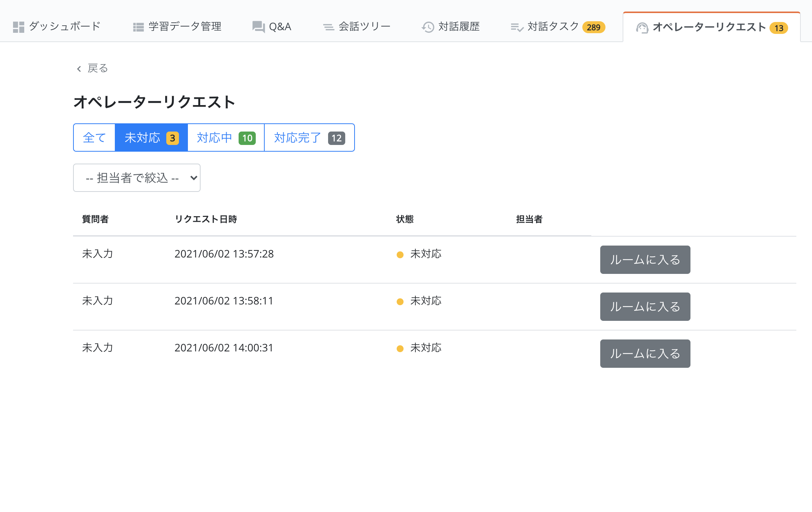The width and height of the screenshot is (812, 512).
Task: Click the 学習データ管理 list icon
Action: coord(138,27)
